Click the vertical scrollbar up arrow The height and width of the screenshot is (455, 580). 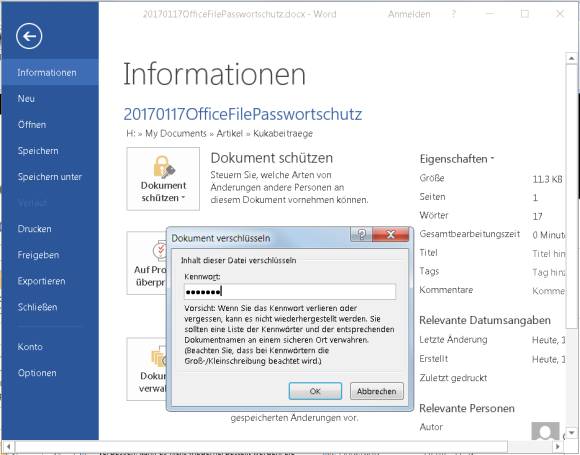click(x=571, y=58)
